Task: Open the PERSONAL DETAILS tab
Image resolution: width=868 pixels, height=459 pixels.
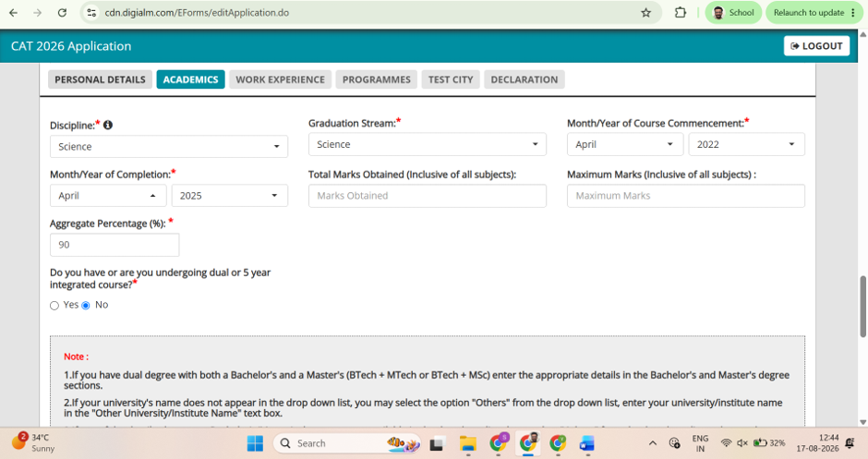Action: (101, 79)
